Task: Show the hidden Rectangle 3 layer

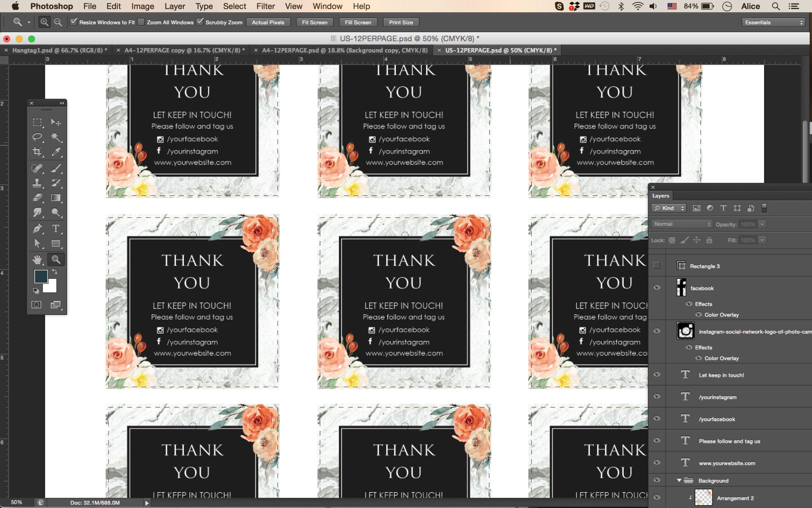Action: pos(657,266)
